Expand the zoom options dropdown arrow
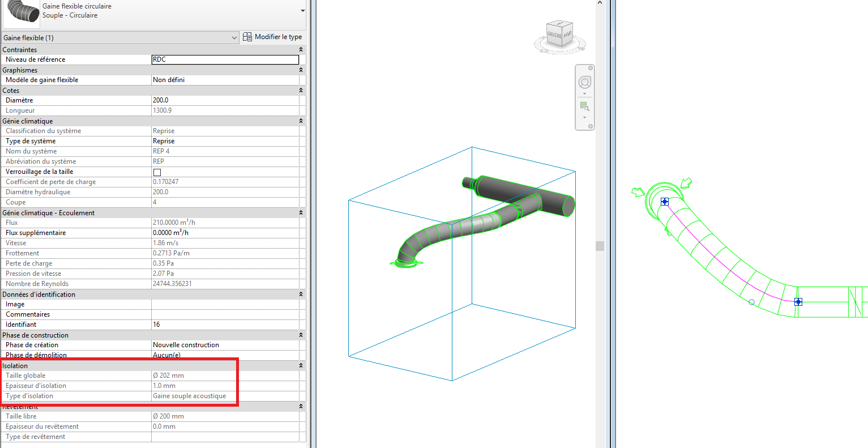 tap(584, 118)
